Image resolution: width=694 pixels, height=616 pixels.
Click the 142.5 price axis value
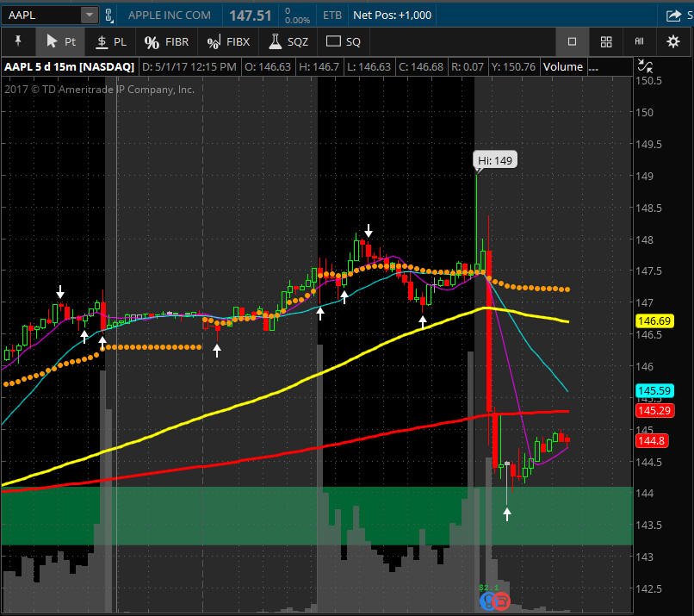(648, 588)
